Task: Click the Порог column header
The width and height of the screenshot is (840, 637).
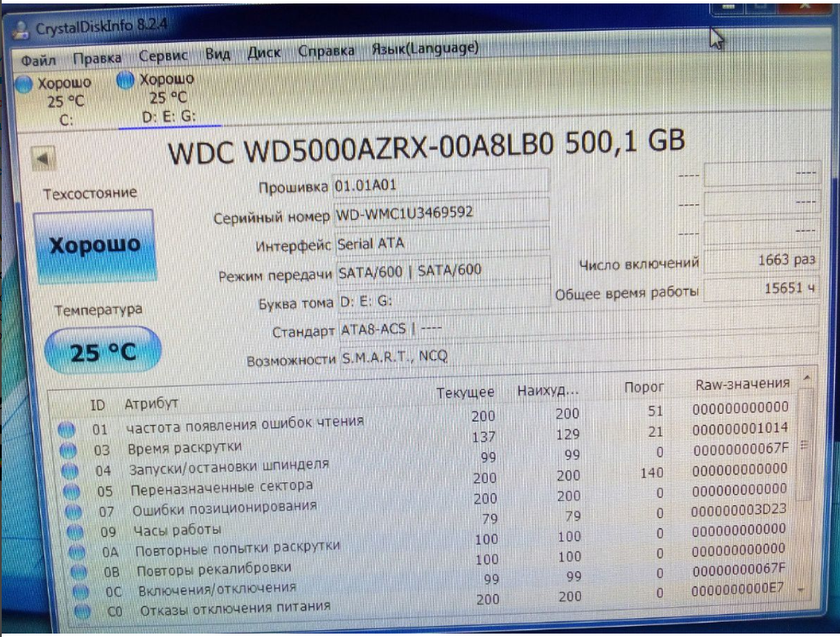Action: [643, 387]
